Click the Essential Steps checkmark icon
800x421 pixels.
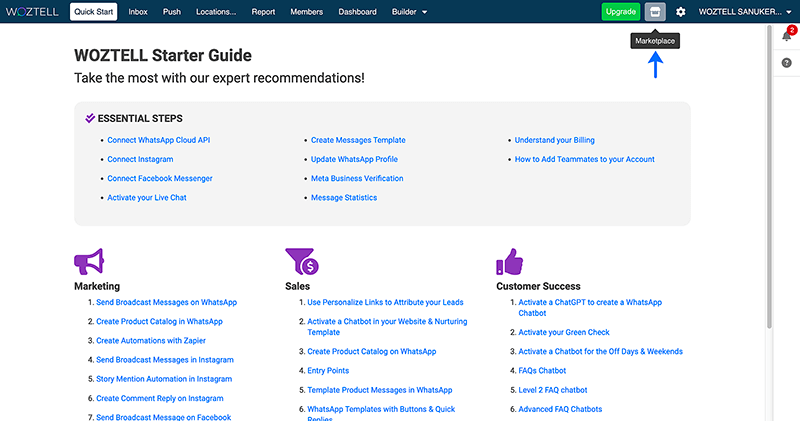pos(90,118)
